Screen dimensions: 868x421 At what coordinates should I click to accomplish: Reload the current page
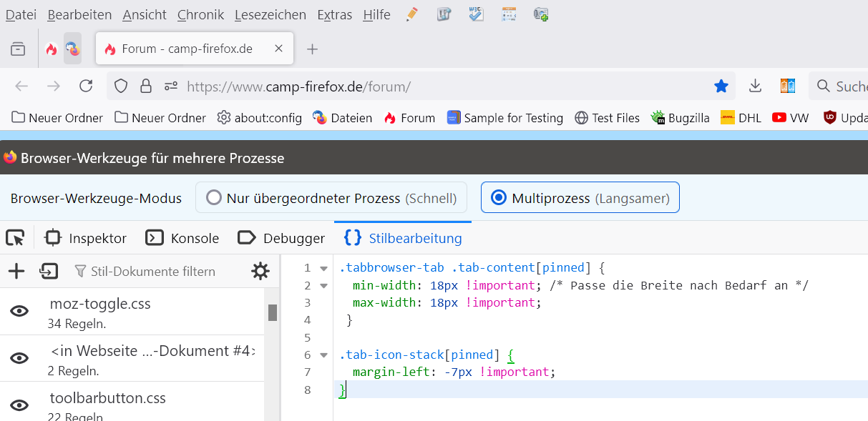pyautogui.click(x=86, y=86)
